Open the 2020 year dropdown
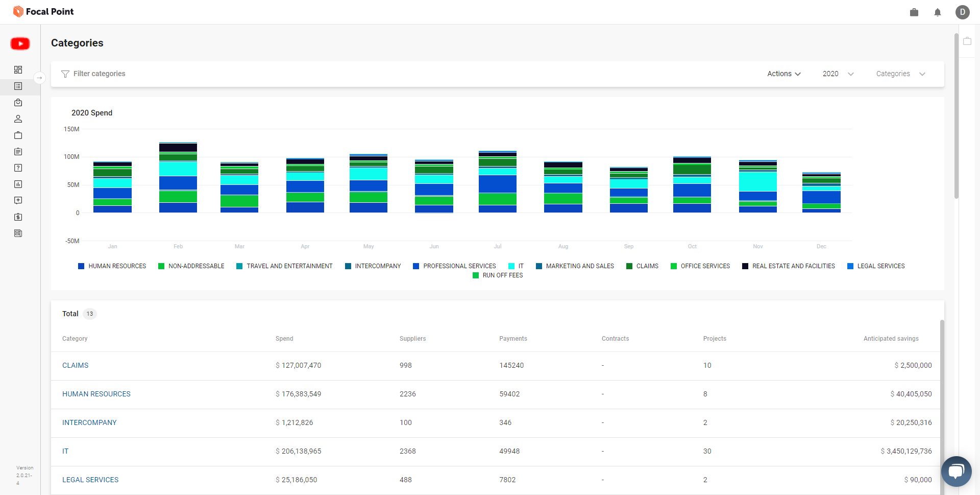Viewport: 980px width, 495px height. [x=838, y=74]
